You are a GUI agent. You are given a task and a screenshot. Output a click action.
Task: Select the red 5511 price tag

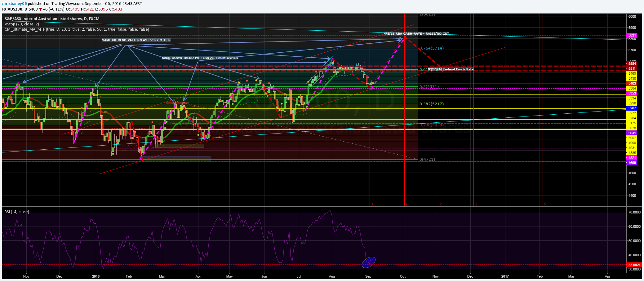(632, 68)
